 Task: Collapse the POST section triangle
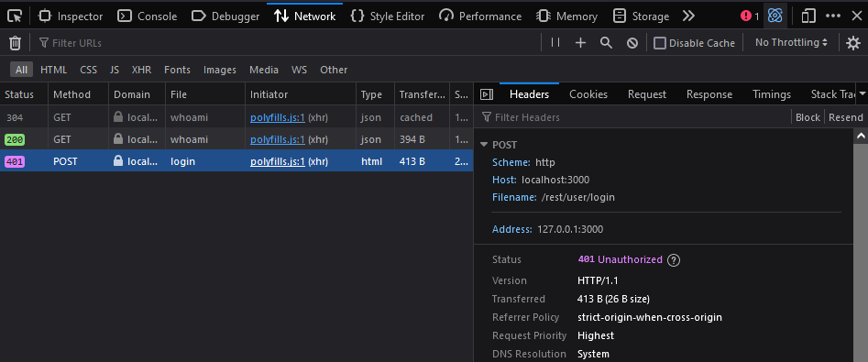(484, 145)
